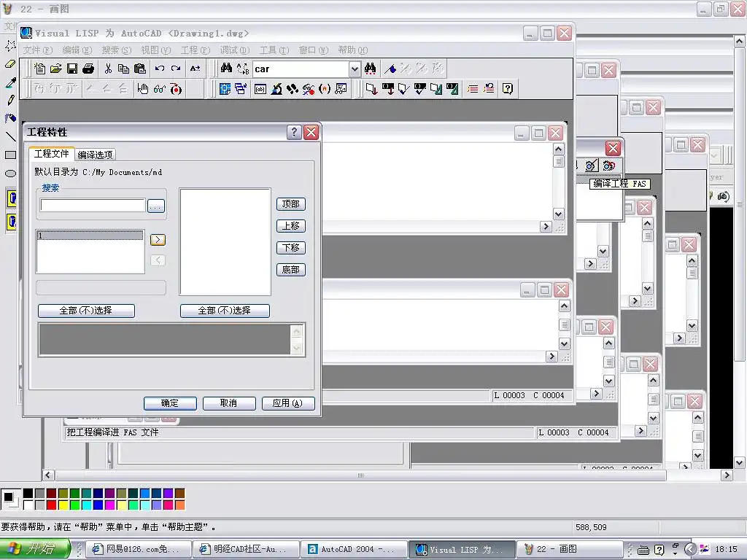Select file entry "1" in the list
Viewport: 747px width, 560px height.
(90, 236)
